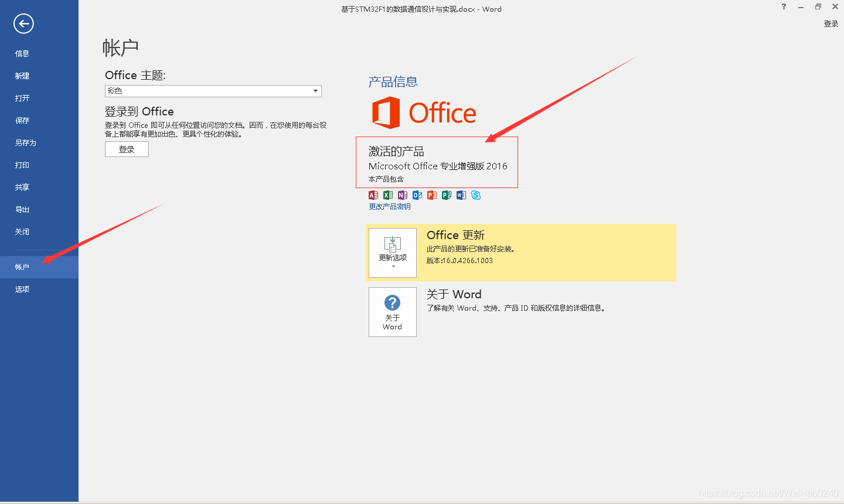844x504 pixels.
Task: Expand the Office 主题 dropdown
Action: click(x=213, y=91)
